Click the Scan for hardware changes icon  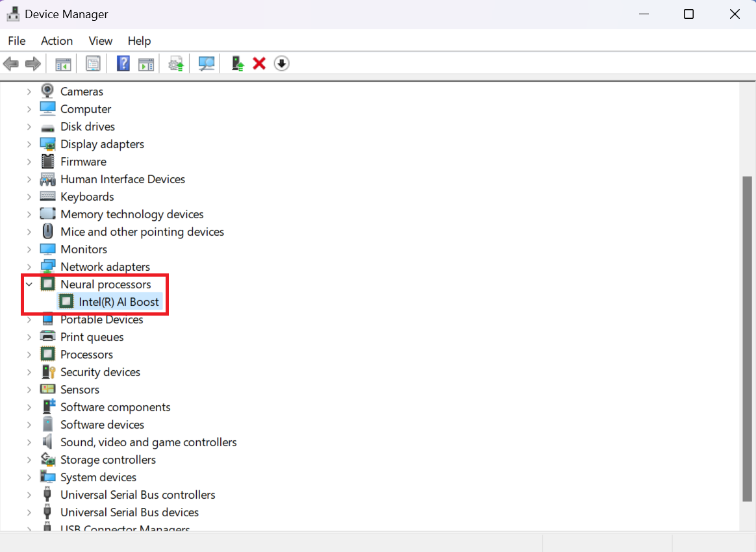coord(207,64)
